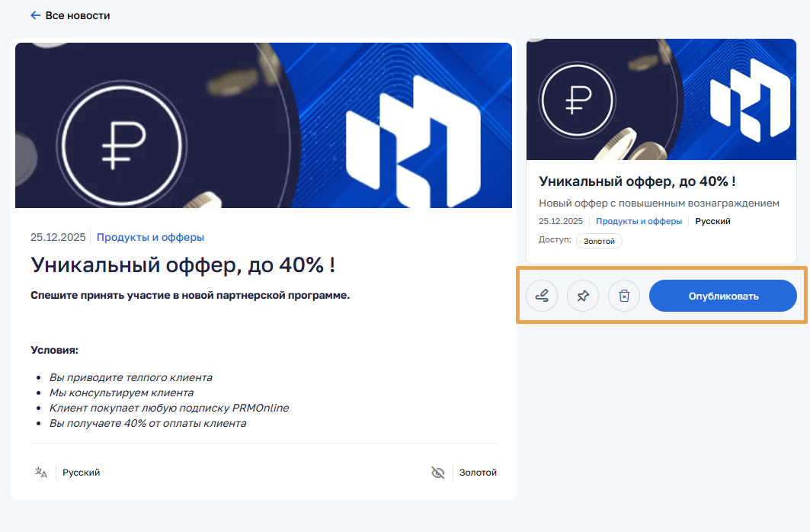Click the Золотой label in article footer
The image size is (810, 532).
click(x=478, y=472)
